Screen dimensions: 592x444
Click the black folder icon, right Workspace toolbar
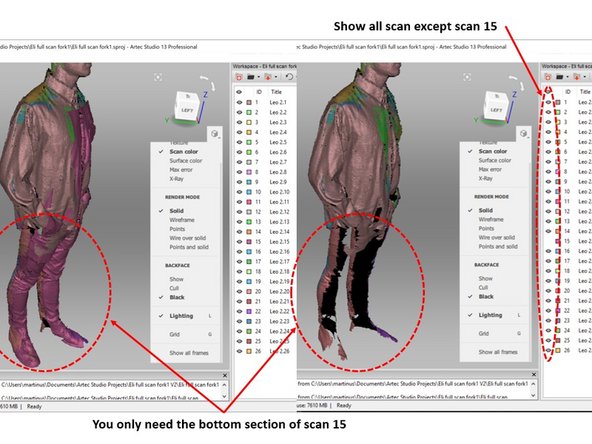[x=560, y=77]
